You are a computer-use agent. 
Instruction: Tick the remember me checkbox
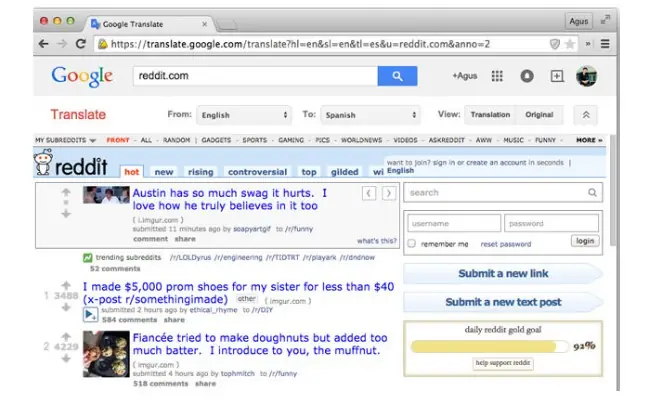[x=411, y=243]
